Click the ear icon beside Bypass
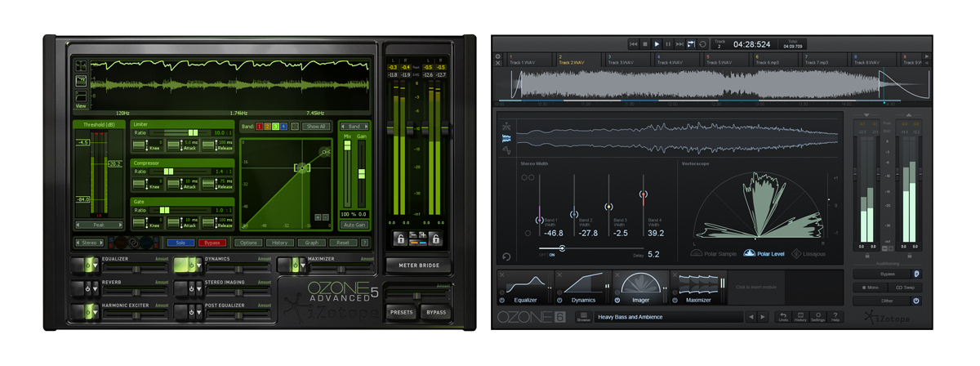 point(916,274)
